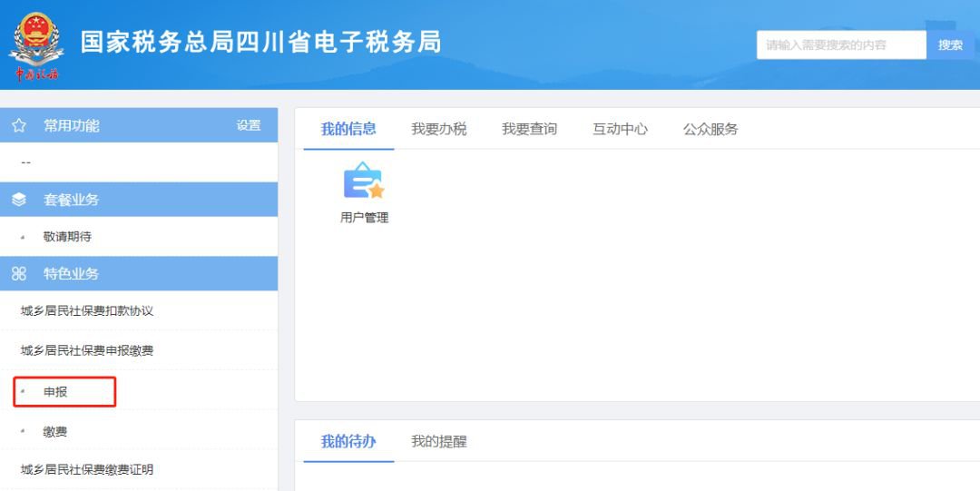Focus the search input field
Screen dimensions: 980x491
[840, 44]
